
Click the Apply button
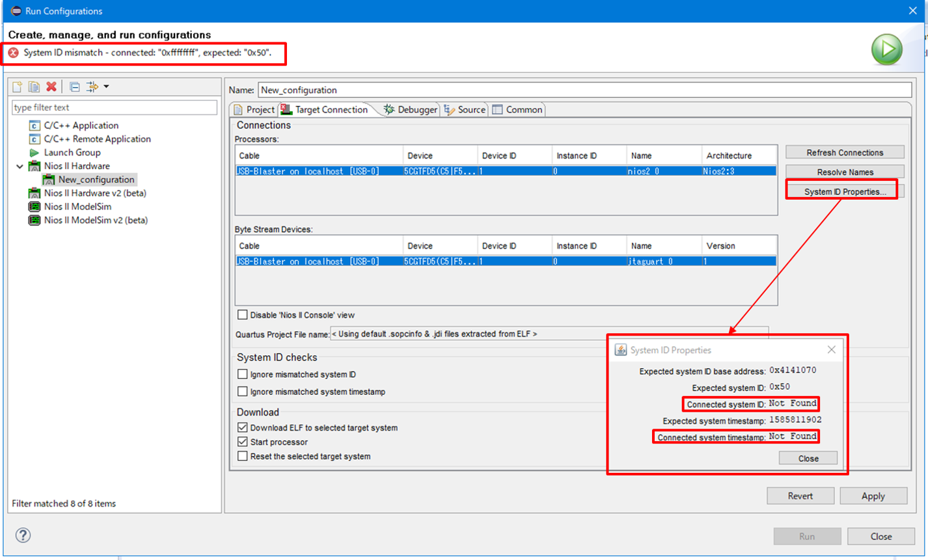(873, 496)
